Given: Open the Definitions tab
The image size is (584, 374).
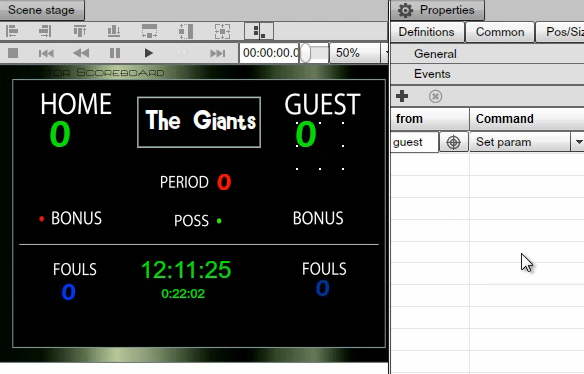Looking at the screenshot, I should pos(426,32).
